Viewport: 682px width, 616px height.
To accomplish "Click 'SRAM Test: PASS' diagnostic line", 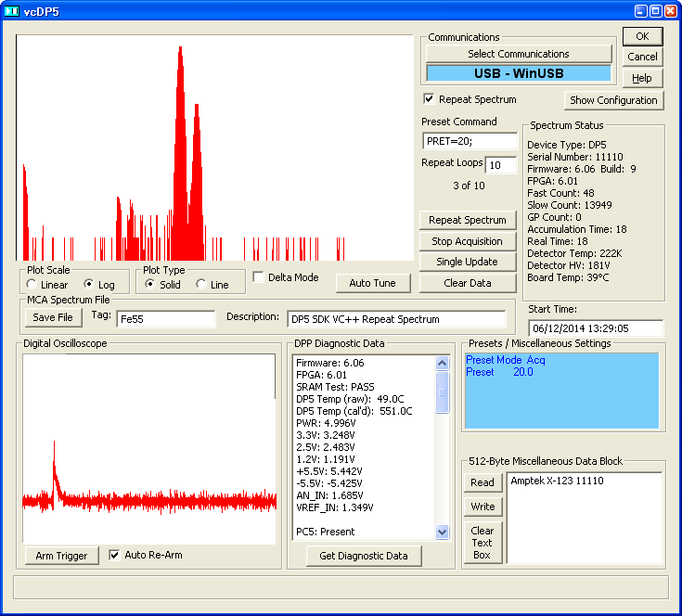I will coord(335,387).
